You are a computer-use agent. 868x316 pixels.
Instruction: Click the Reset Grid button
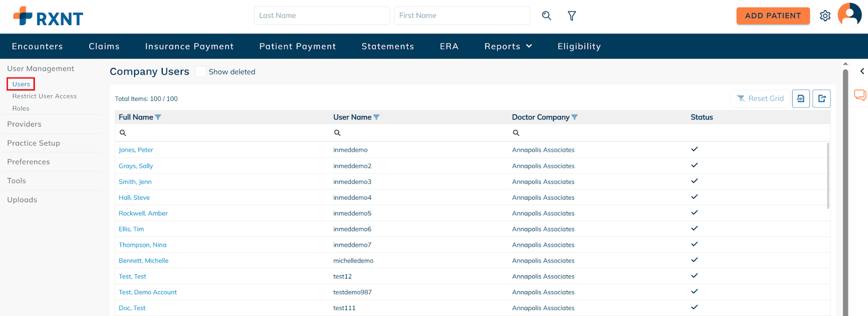[x=760, y=98]
